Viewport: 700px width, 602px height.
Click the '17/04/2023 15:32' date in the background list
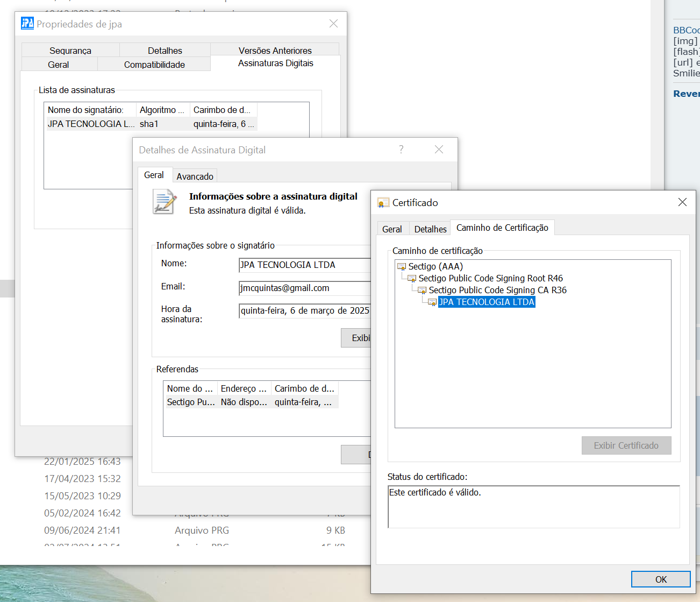coord(82,479)
